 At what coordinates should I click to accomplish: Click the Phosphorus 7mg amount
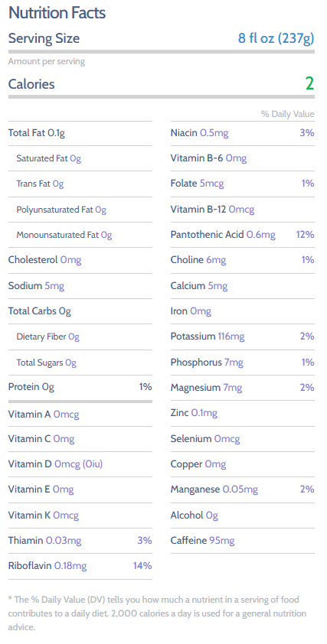click(x=234, y=362)
